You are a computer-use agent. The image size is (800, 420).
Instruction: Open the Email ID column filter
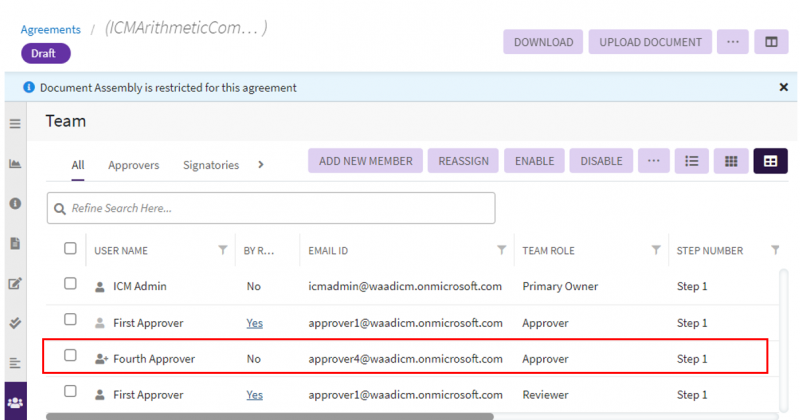click(502, 250)
